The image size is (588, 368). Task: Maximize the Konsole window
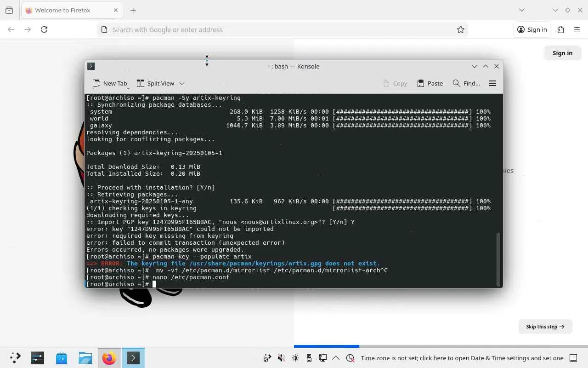(486, 66)
